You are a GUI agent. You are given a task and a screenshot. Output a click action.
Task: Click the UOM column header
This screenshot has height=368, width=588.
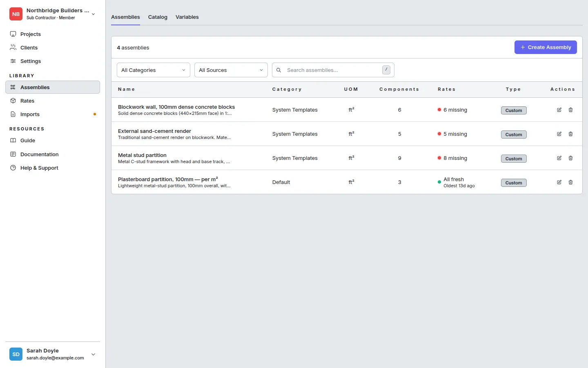tap(351, 89)
